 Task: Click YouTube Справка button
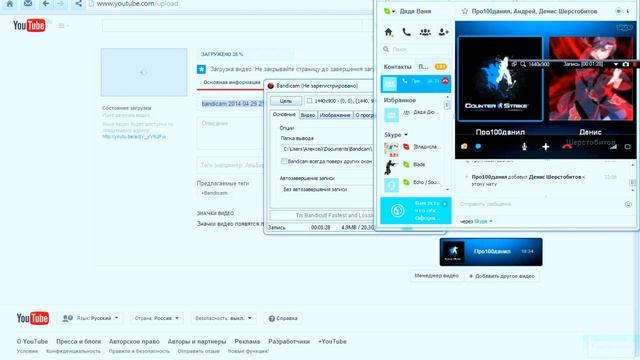(x=283, y=318)
